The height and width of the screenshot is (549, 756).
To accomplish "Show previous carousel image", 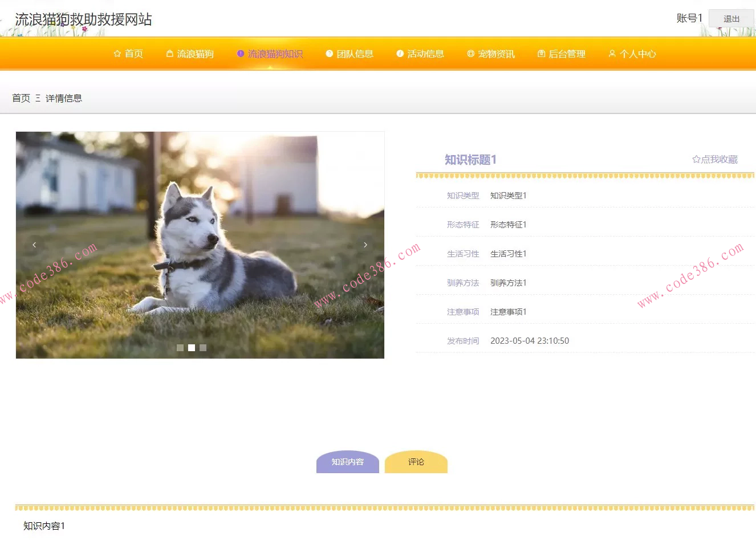I will point(34,245).
